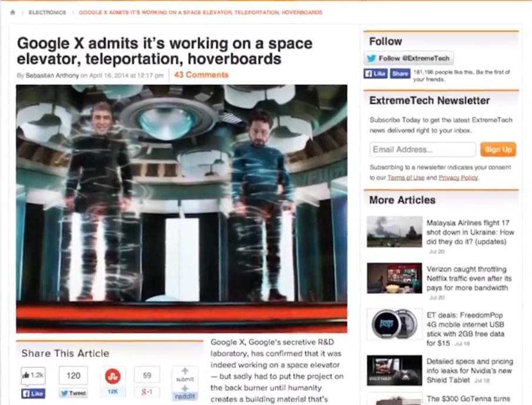Click the ExtremeTech Newsletter heading

point(430,101)
